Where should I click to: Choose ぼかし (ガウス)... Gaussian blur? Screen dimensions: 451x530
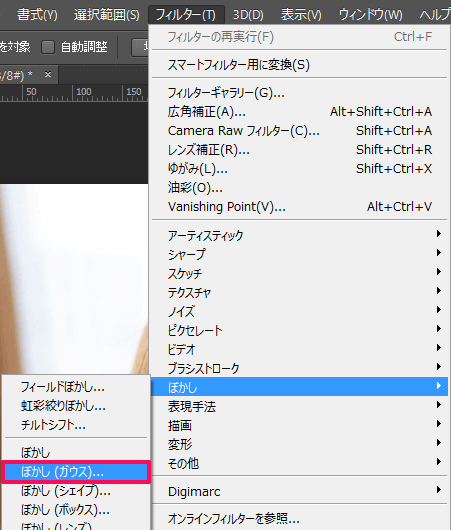(x=76, y=472)
